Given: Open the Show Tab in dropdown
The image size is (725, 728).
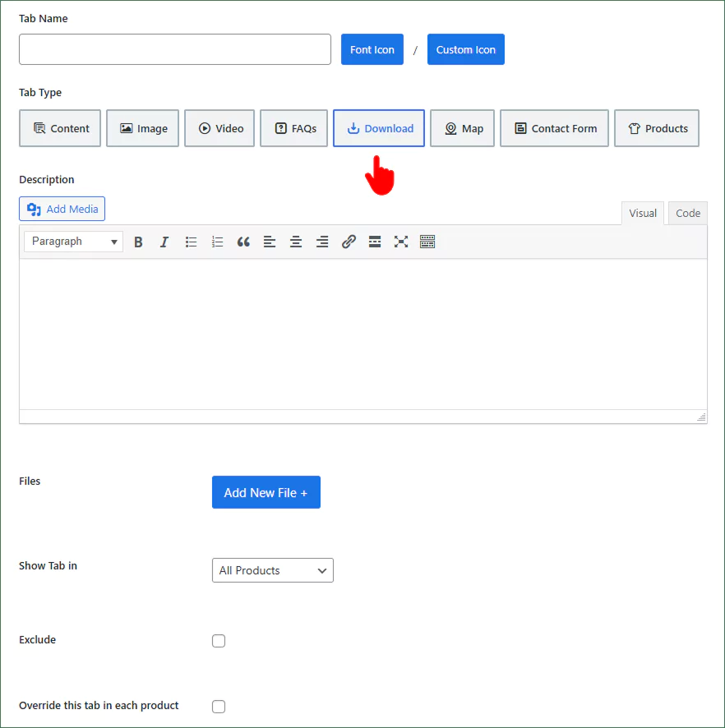Looking at the screenshot, I should pos(273,570).
